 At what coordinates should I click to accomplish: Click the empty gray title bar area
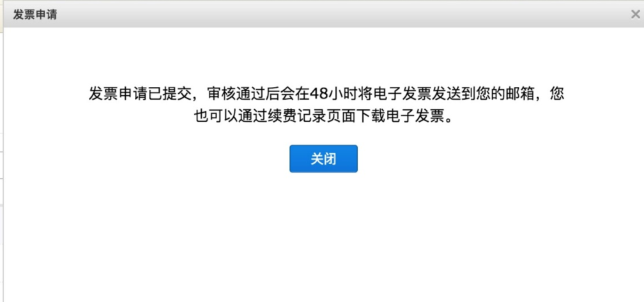click(328, 15)
